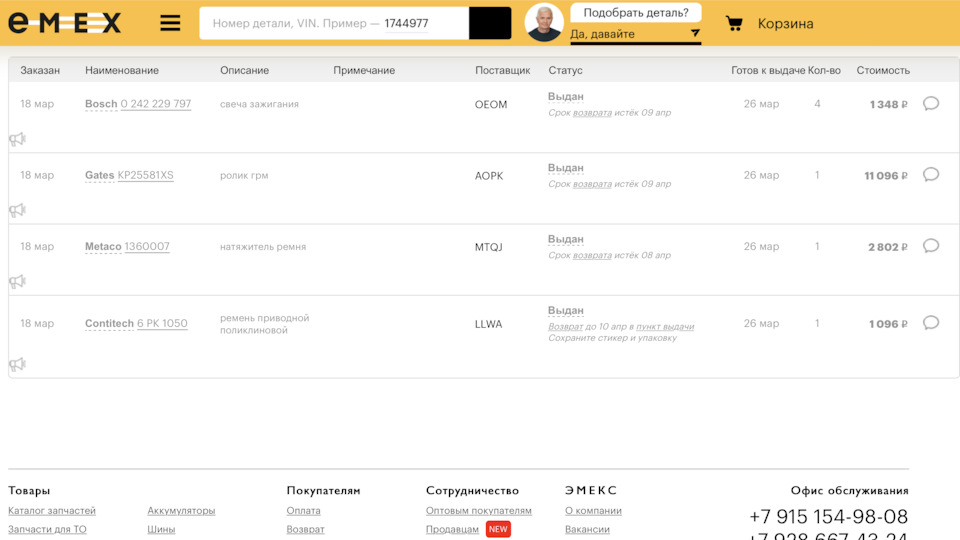Open the 'пункт выдачи' link

(665, 326)
